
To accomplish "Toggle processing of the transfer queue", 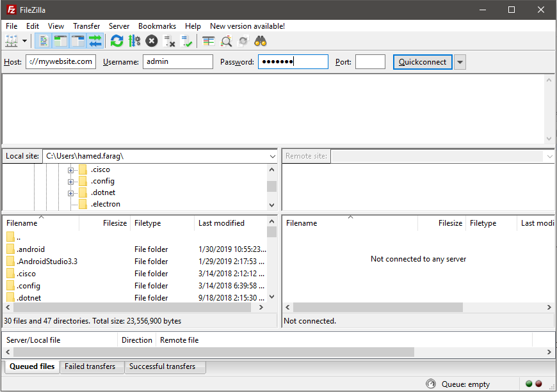I will tap(134, 41).
